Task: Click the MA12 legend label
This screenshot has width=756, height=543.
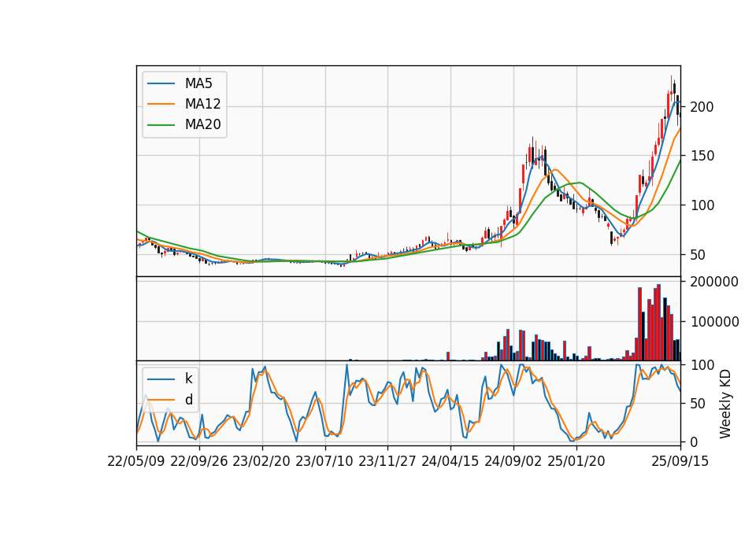Action: [x=202, y=104]
